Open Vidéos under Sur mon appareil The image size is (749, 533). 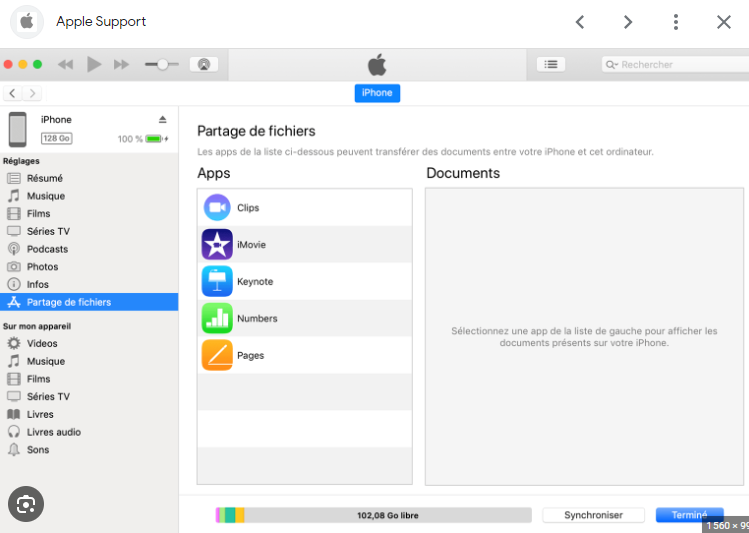point(89,343)
